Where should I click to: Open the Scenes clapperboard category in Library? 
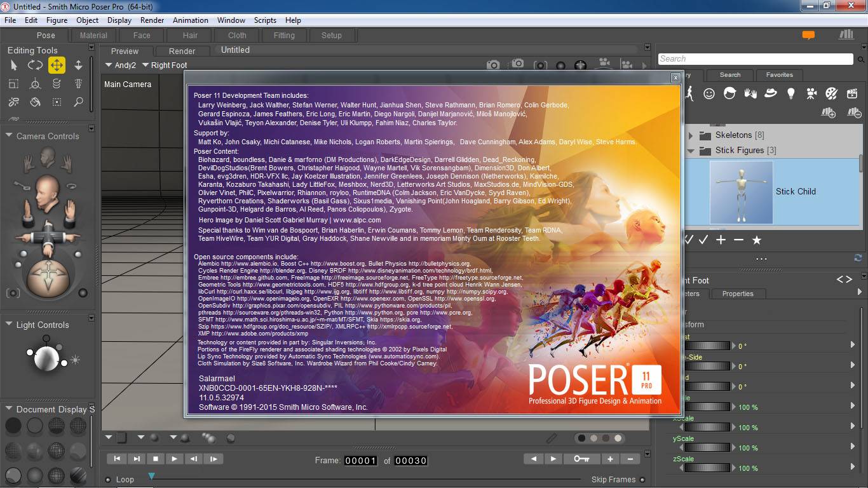(852, 93)
